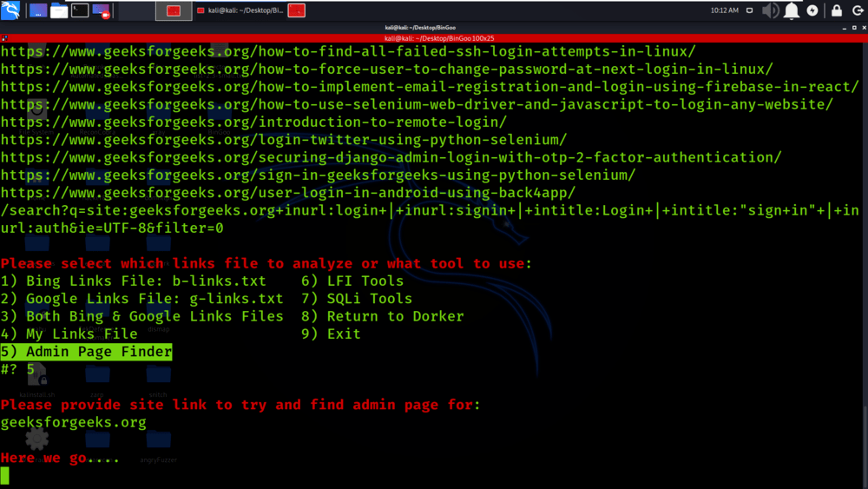This screenshot has width=868, height=489.
Task: Click option 7) SQLi Tools
Action: 357,299
